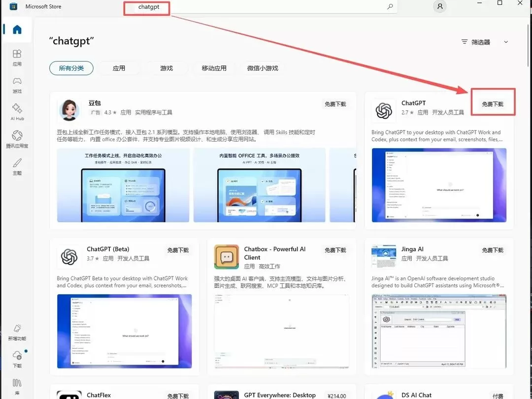Image resolution: width=532 pixels, height=399 pixels.
Task: Click the filter lines icon beside 筛选器
Action: tap(465, 42)
